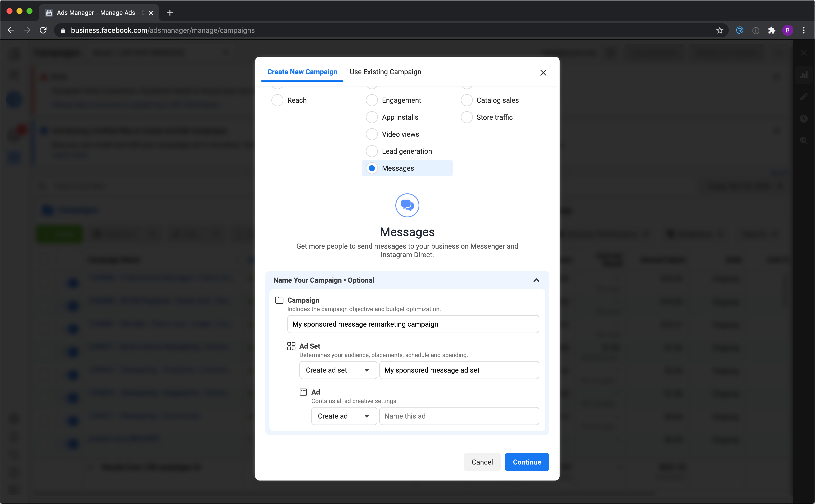
Task: Click the X icon atop right sidebar
Action: 804,53
